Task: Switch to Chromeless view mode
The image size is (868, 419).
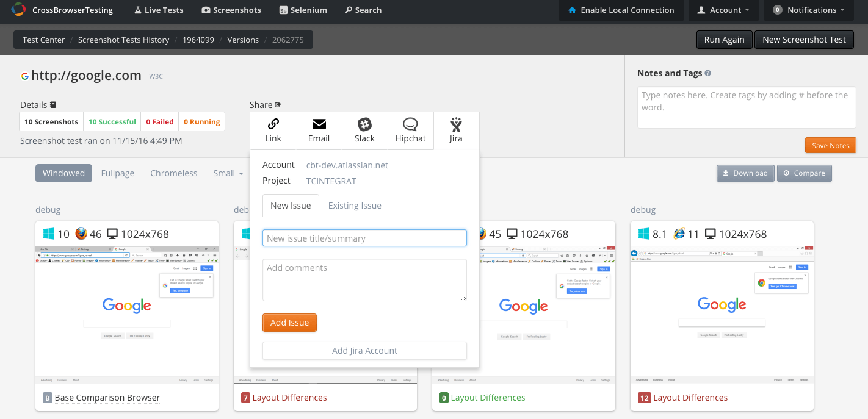Action: [174, 173]
